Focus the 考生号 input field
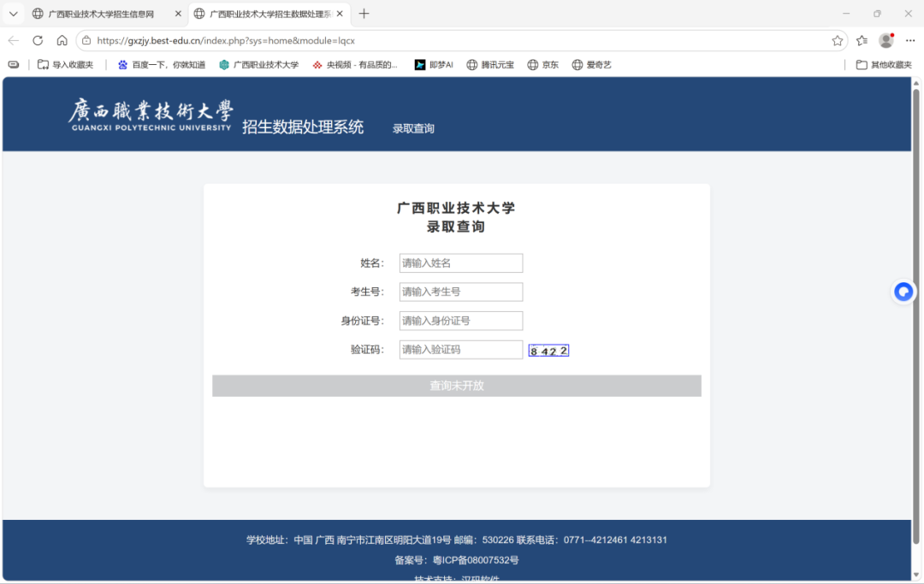This screenshot has height=584, width=924. coord(461,292)
